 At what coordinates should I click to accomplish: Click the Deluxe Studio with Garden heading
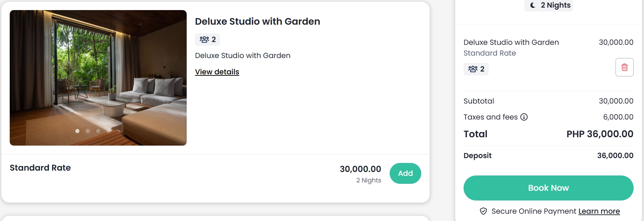(257, 22)
